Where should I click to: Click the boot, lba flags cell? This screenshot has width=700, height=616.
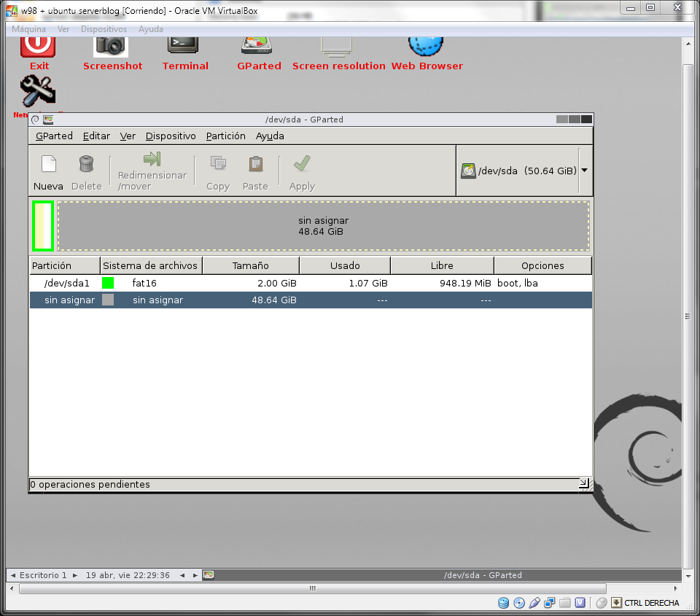pos(518,283)
